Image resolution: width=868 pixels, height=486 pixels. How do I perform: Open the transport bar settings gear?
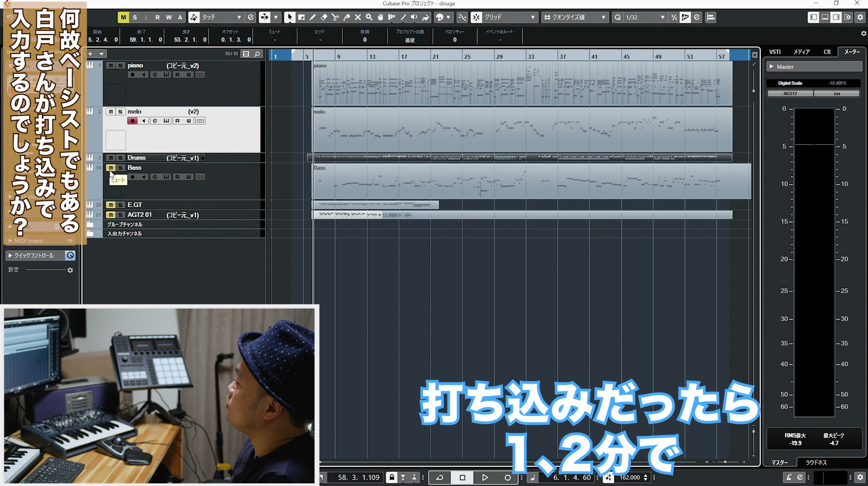click(860, 477)
